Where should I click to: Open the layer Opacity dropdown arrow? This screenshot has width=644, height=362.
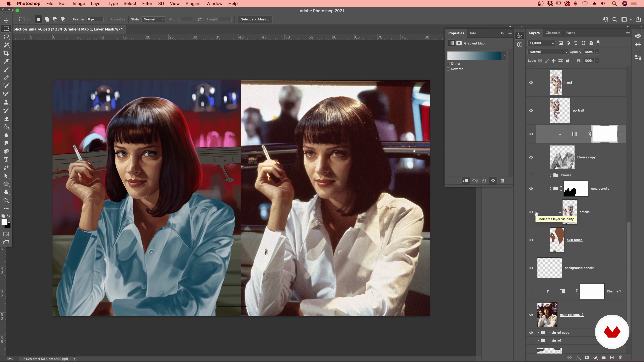[x=597, y=52]
